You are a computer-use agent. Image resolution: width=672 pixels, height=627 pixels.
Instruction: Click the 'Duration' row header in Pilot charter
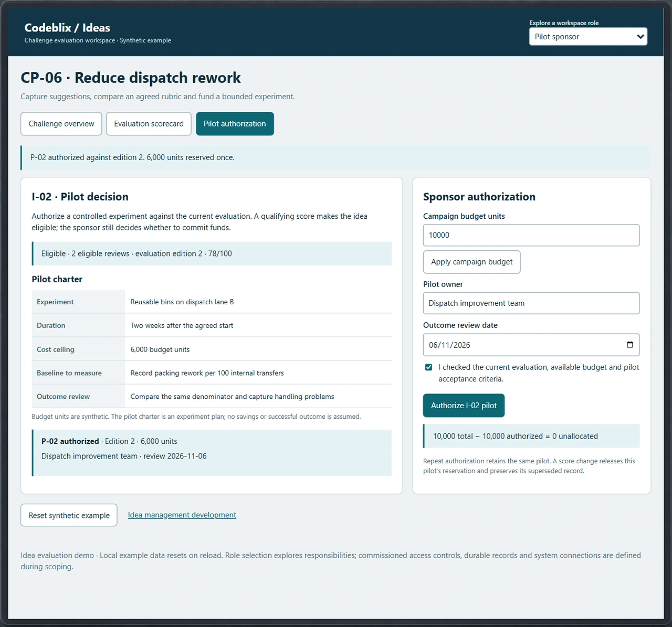(78, 325)
